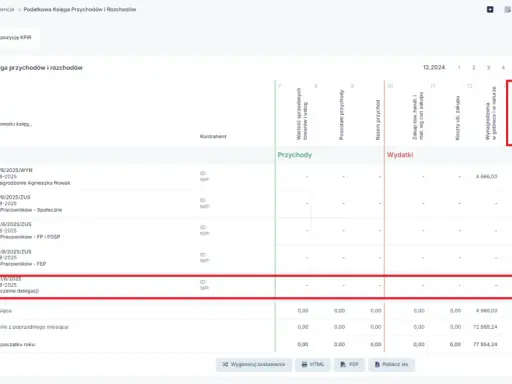The height and width of the screenshot is (384, 512).
Task: Click 4 666,00 in the Agnieszka Nowak row
Action: 487,177
